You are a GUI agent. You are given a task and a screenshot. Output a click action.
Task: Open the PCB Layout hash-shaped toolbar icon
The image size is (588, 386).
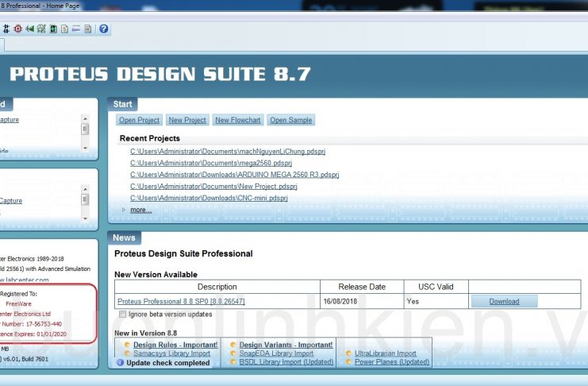(6, 29)
